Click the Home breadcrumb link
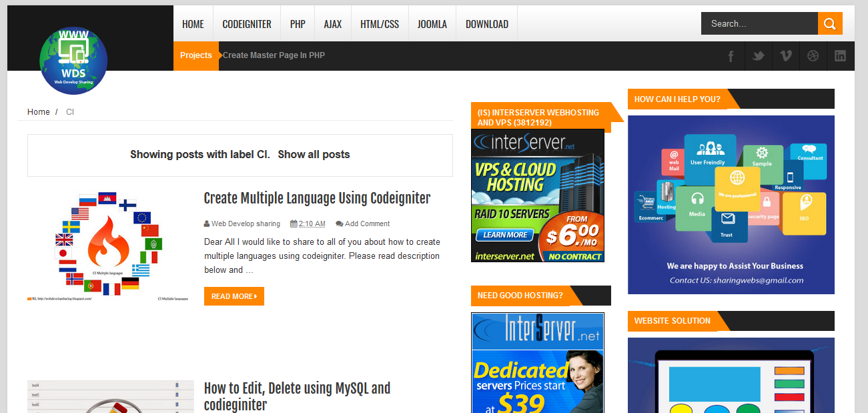The height and width of the screenshot is (413, 868). (38, 112)
